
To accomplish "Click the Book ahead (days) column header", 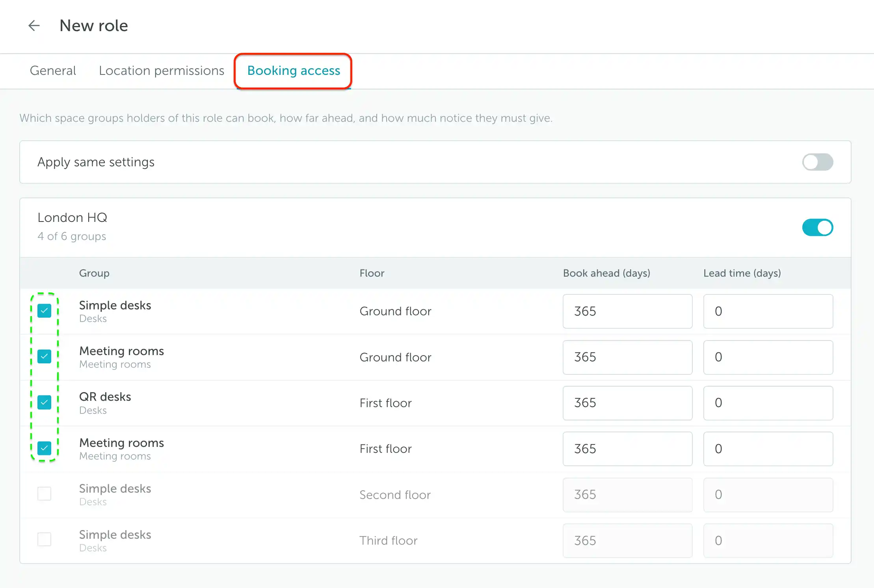I will 606,273.
